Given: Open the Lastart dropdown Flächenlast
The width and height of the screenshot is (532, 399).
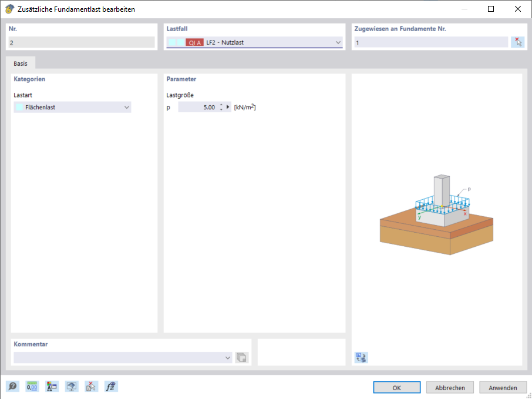Looking at the screenshot, I should pyautogui.click(x=72, y=108).
